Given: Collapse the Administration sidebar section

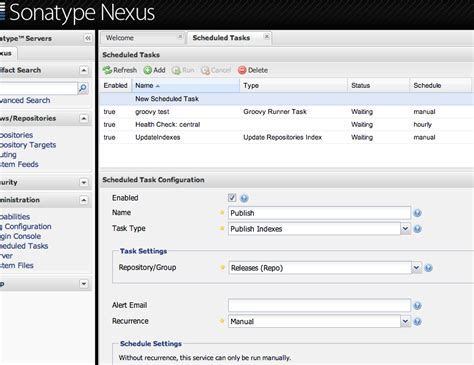Looking at the screenshot, I should (84, 200).
